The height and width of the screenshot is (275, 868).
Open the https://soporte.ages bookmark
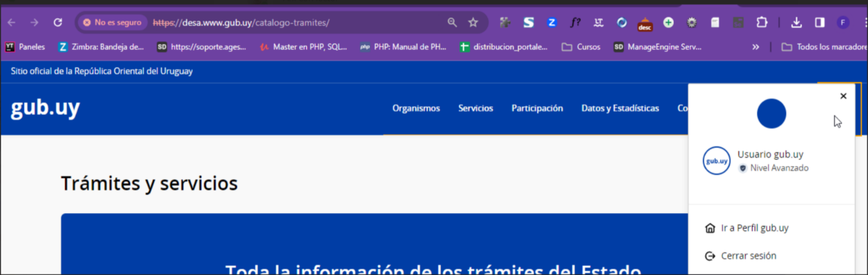coord(201,47)
